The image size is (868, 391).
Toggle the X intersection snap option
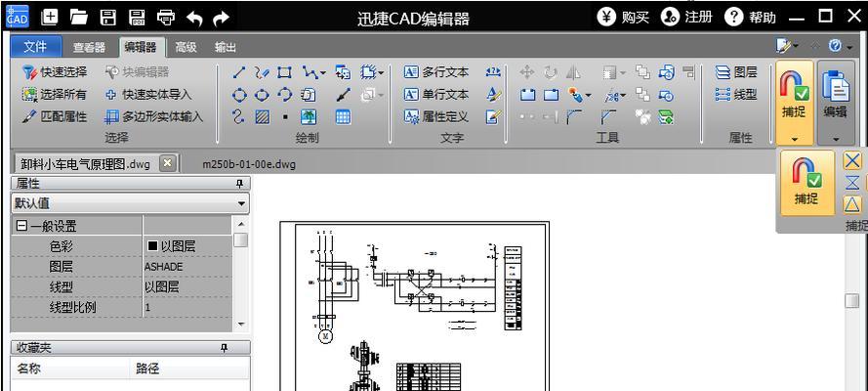click(852, 161)
